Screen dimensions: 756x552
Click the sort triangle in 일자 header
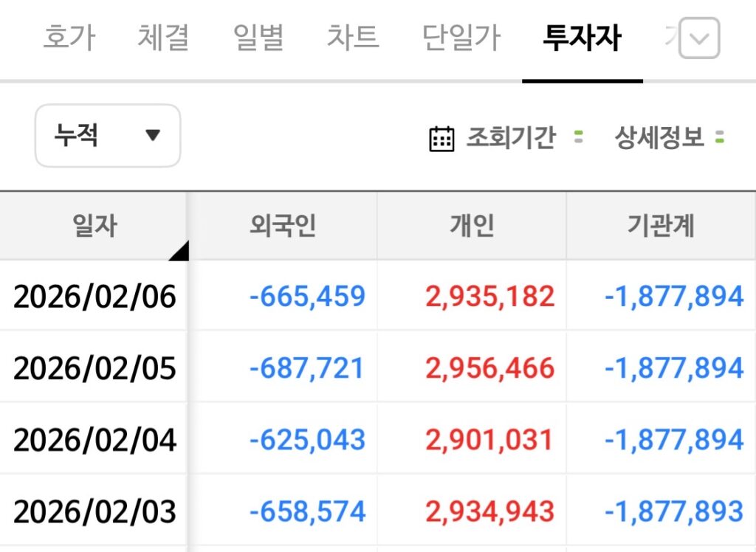point(178,251)
